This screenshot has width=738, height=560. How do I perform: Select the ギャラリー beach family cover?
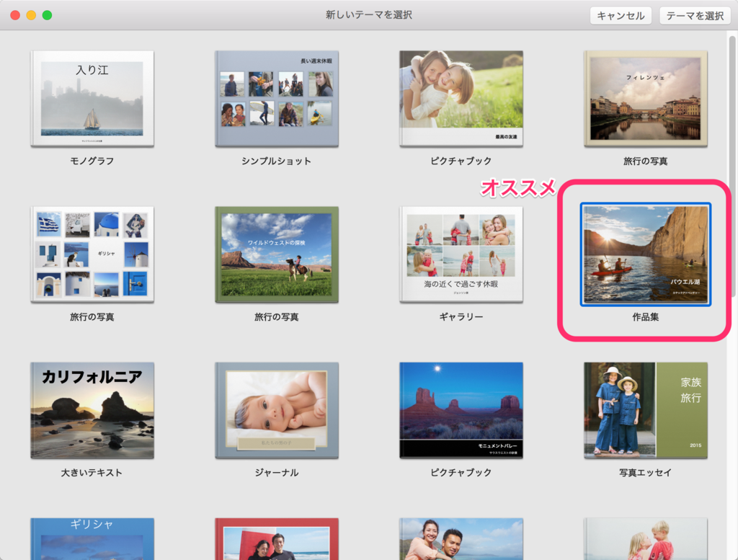tap(461, 254)
